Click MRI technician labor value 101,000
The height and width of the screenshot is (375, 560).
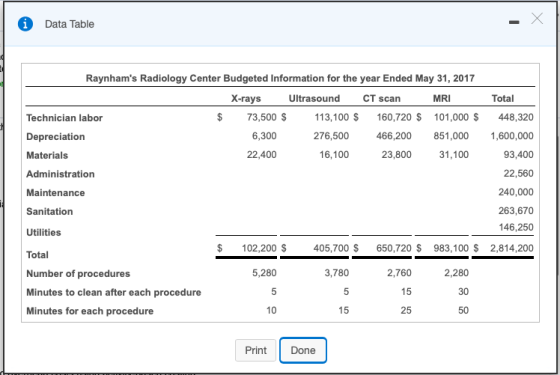451,117
